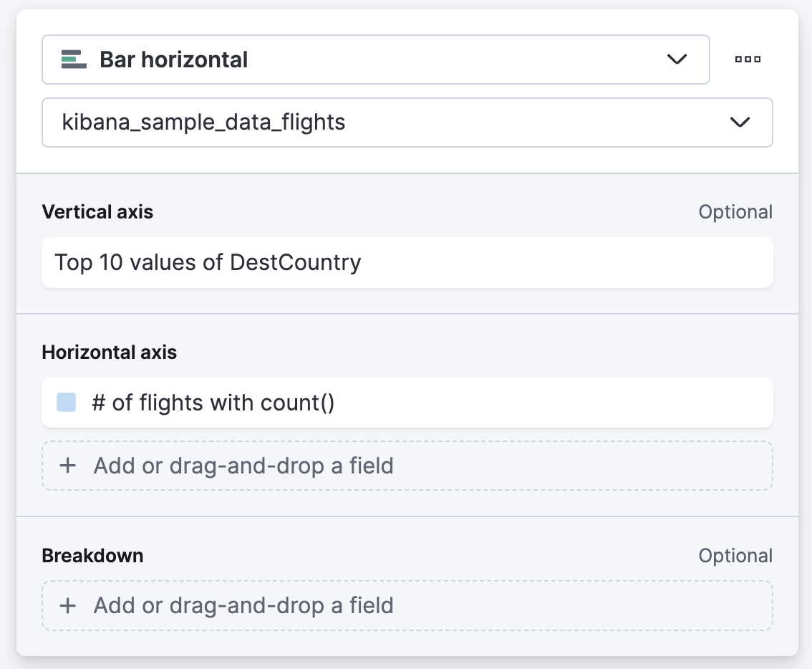
Task: Open the "Bar horizontal" visualization type label
Action: click(x=174, y=59)
